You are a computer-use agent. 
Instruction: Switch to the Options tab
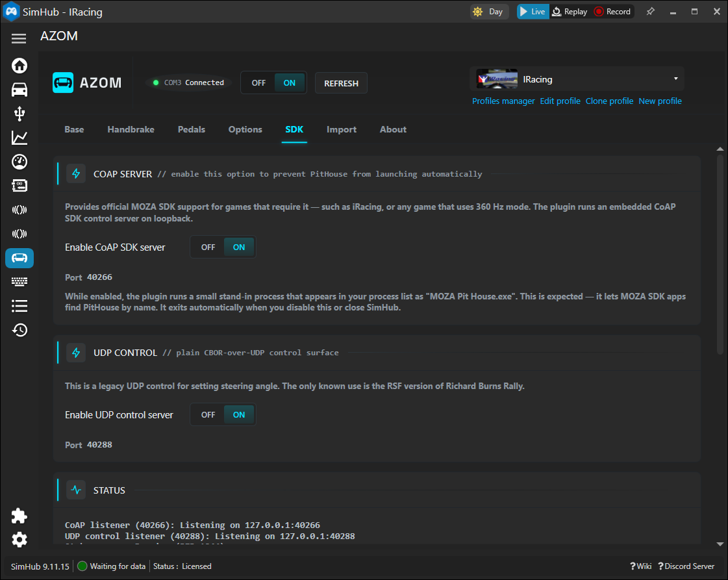pos(245,129)
